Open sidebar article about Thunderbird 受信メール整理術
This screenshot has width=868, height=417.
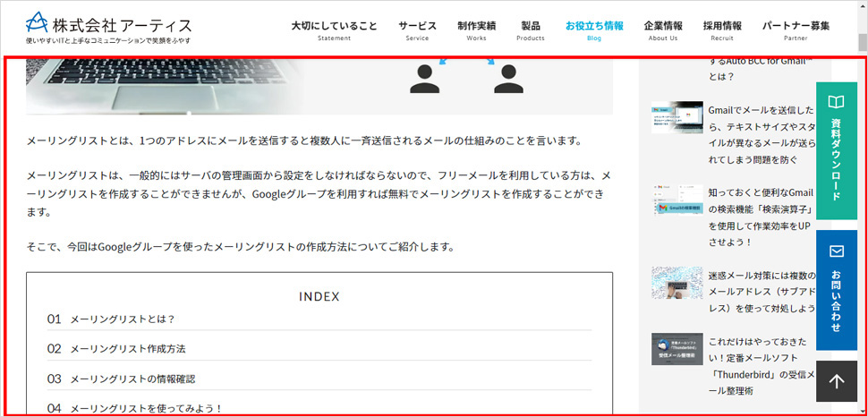762,365
